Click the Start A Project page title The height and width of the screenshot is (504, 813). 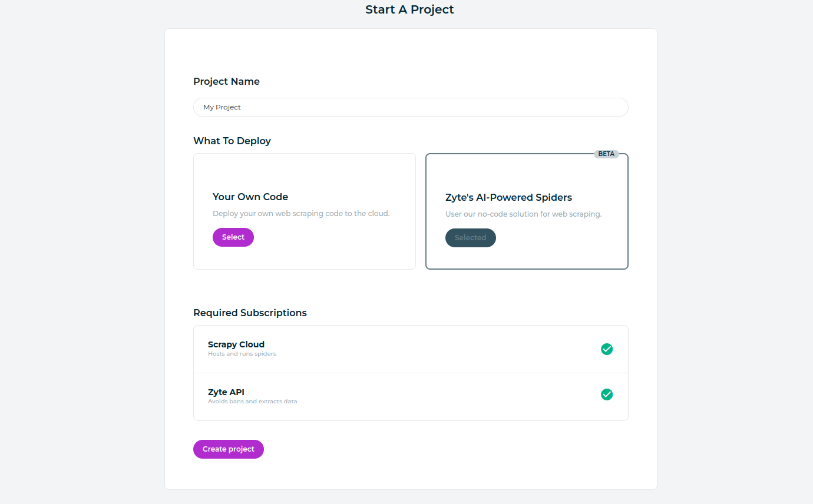(x=409, y=9)
